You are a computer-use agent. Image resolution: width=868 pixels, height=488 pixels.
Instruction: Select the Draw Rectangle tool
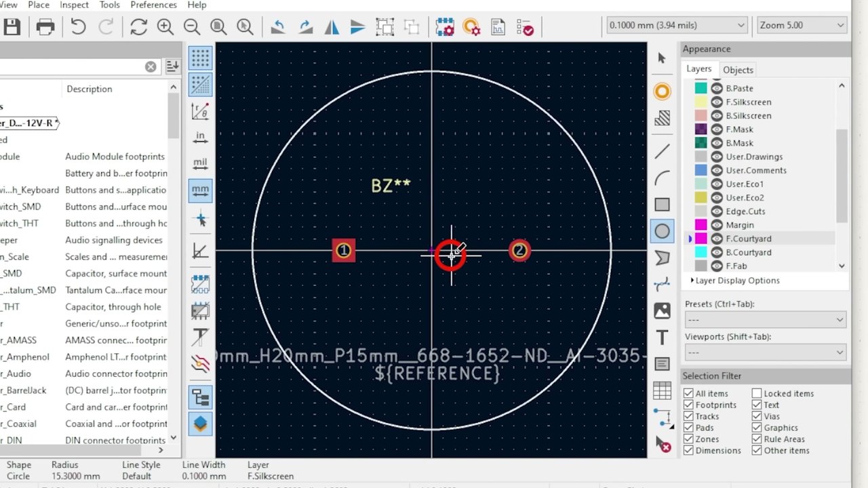point(662,205)
